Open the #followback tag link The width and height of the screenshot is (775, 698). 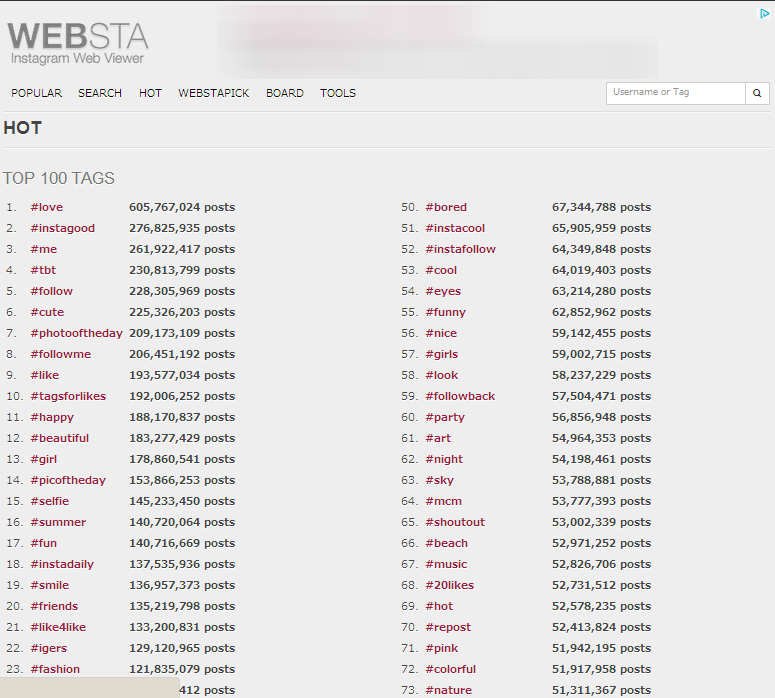[x=459, y=396]
